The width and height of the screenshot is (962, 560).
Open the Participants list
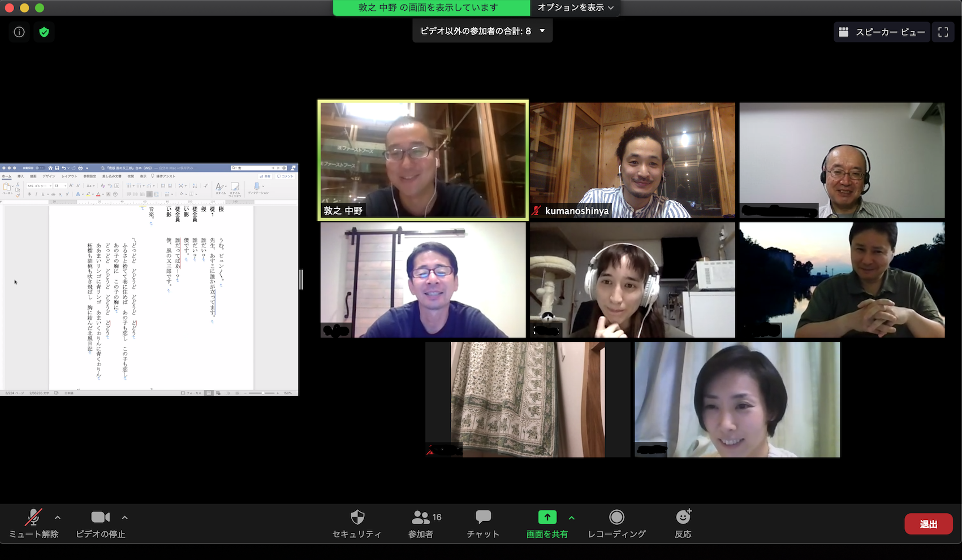(421, 524)
